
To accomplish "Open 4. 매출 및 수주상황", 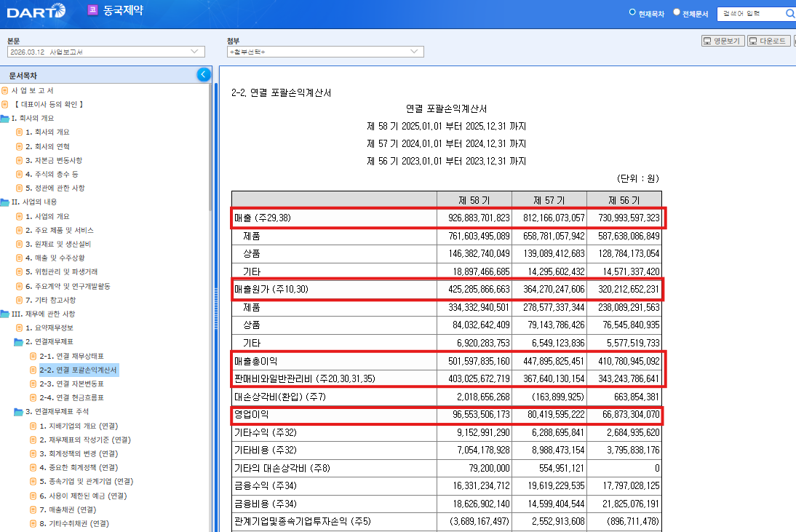I will tap(55, 258).
